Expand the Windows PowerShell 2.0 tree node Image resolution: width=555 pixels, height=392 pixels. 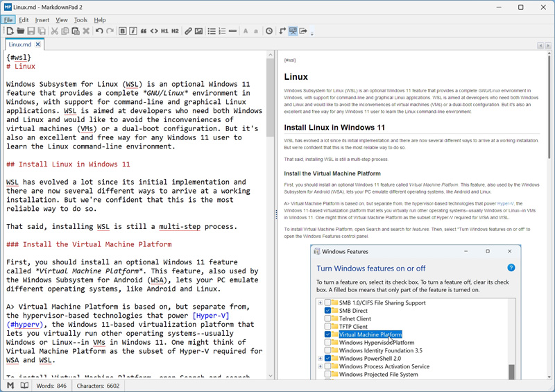(x=320, y=359)
